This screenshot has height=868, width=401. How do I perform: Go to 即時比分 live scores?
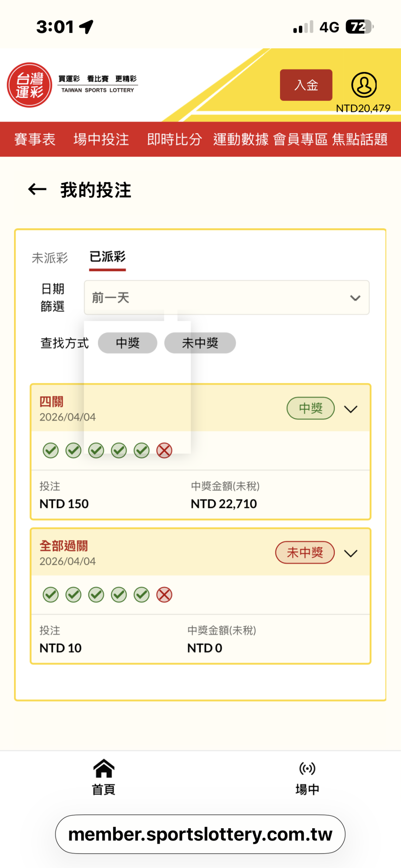(175, 139)
